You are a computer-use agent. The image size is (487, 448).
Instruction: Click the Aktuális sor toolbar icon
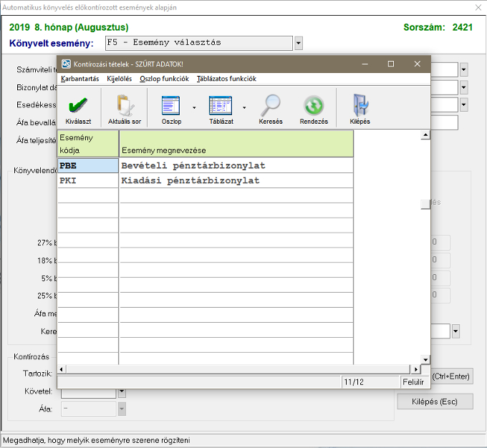(x=124, y=106)
